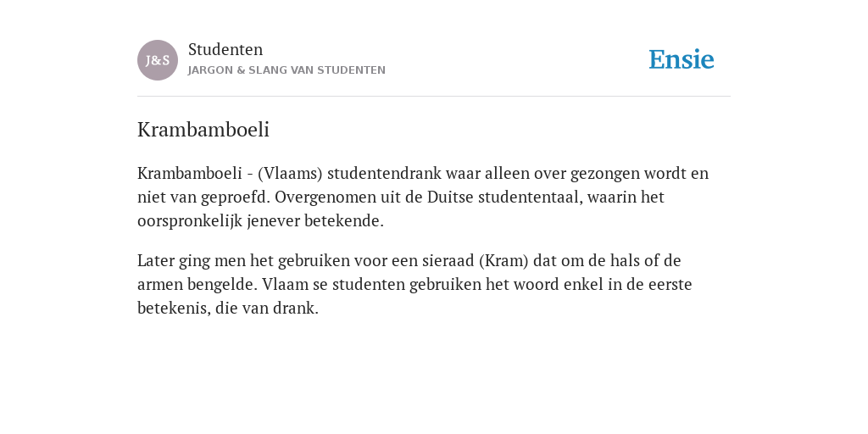
Task: Open the Ensie logo link
Action: (x=682, y=59)
